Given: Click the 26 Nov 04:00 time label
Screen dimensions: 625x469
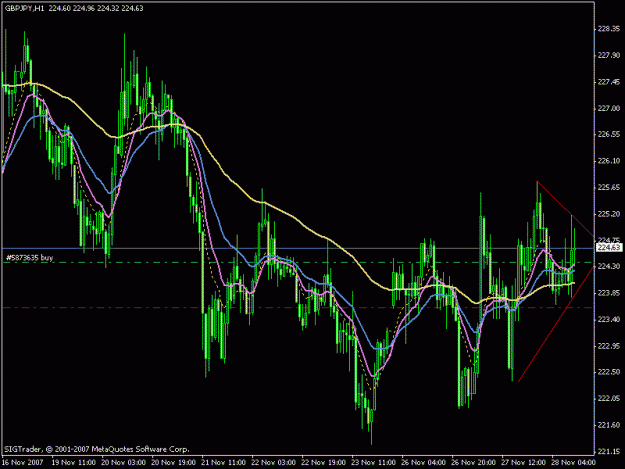Looking at the screenshot, I should 423,463.
